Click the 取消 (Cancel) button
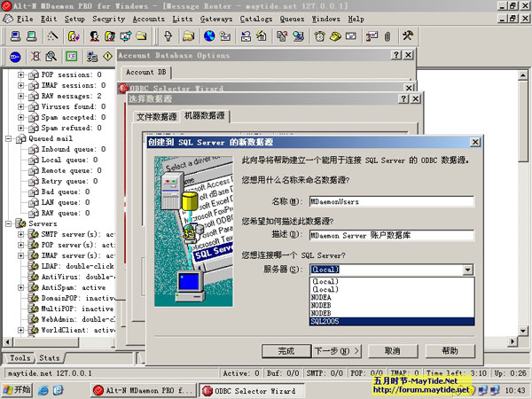 pyautogui.click(x=392, y=350)
